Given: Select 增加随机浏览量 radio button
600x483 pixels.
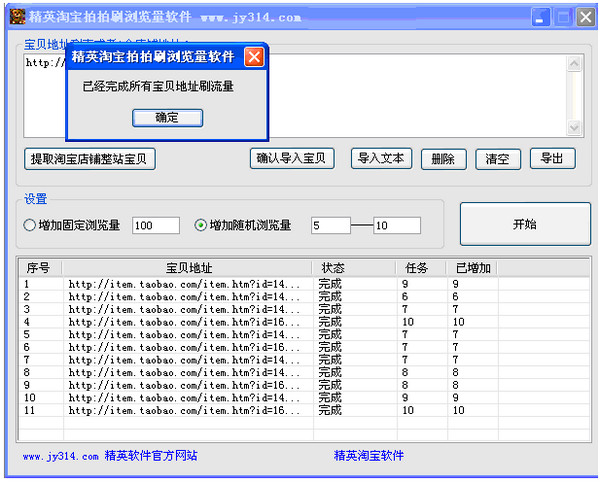Looking at the screenshot, I should coord(201,225).
